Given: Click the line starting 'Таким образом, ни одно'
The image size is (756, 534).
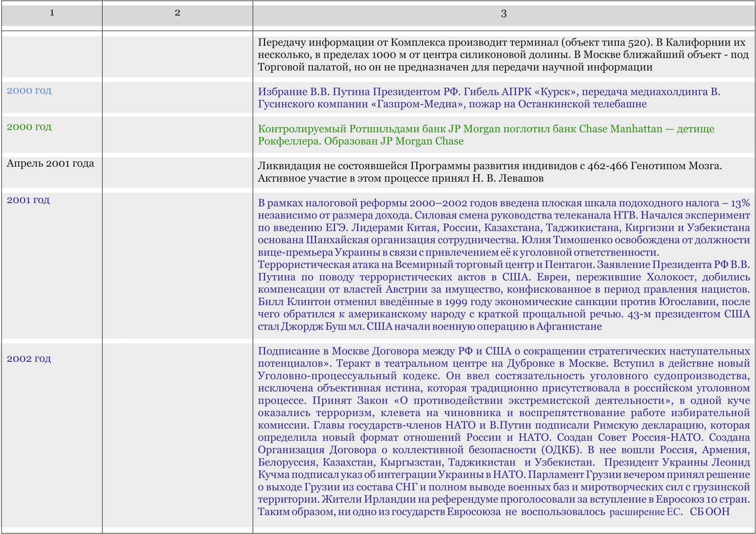Looking at the screenshot, I should 494,512.
